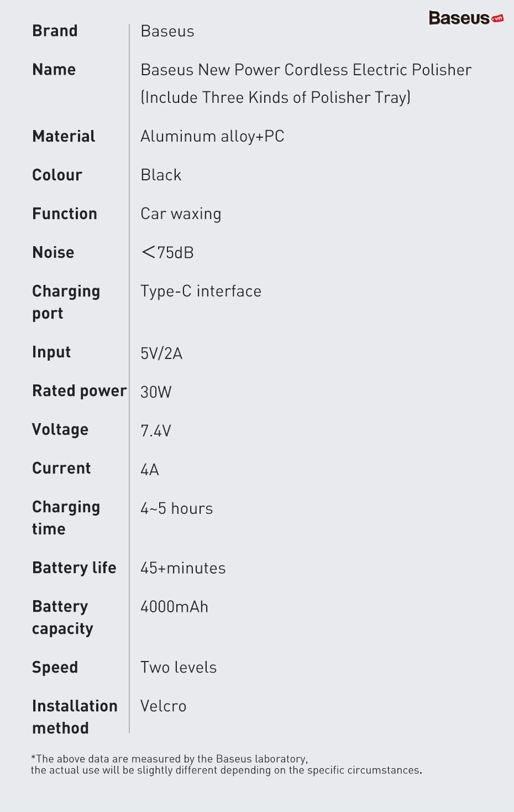Select the Aluminum alloy+PC material value
This screenshot has width=514, height=812.
pyautogui.click(x=212, y=136)
